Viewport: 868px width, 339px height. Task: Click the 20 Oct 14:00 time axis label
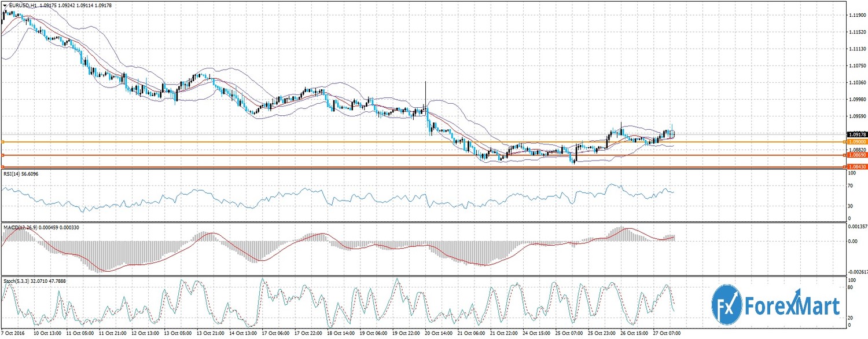(439, 334)
